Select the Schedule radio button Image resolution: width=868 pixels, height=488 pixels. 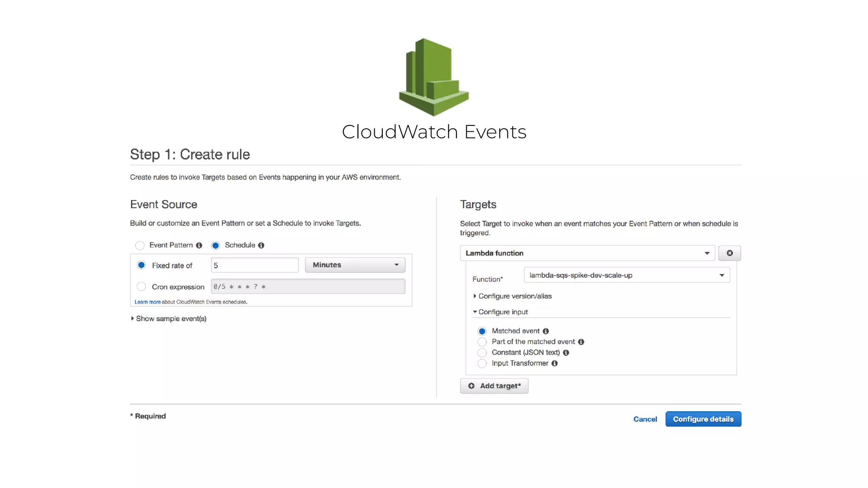click(x=215, y=245)
